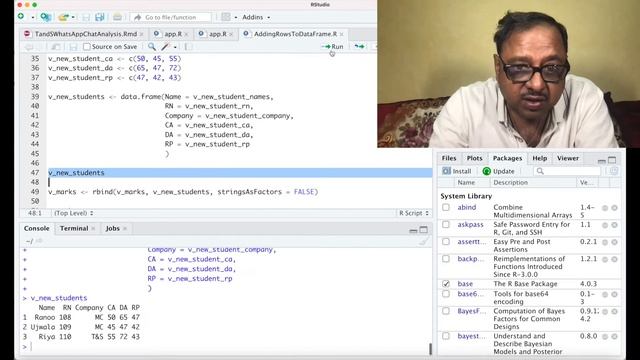The image size is (640, 360).
Task: Click the Save current document icon in main toolbar
Action: tap(86, 17)
